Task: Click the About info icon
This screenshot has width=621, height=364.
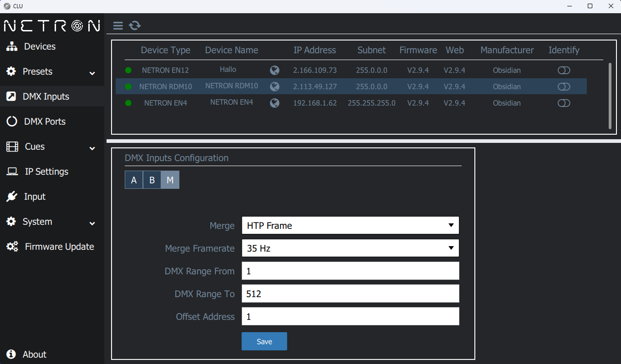Action: [x=11, y=354]
